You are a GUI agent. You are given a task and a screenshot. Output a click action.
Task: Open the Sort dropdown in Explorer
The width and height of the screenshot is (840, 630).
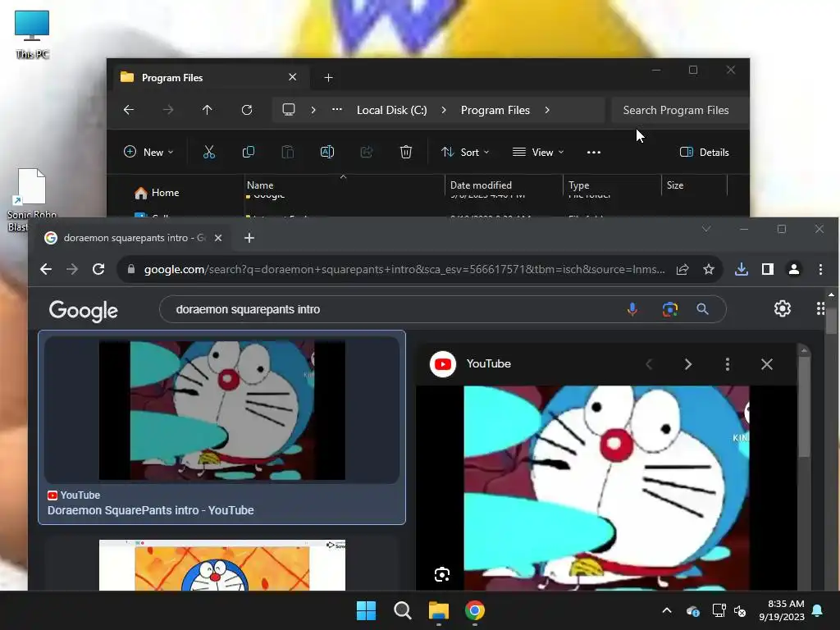465,152
